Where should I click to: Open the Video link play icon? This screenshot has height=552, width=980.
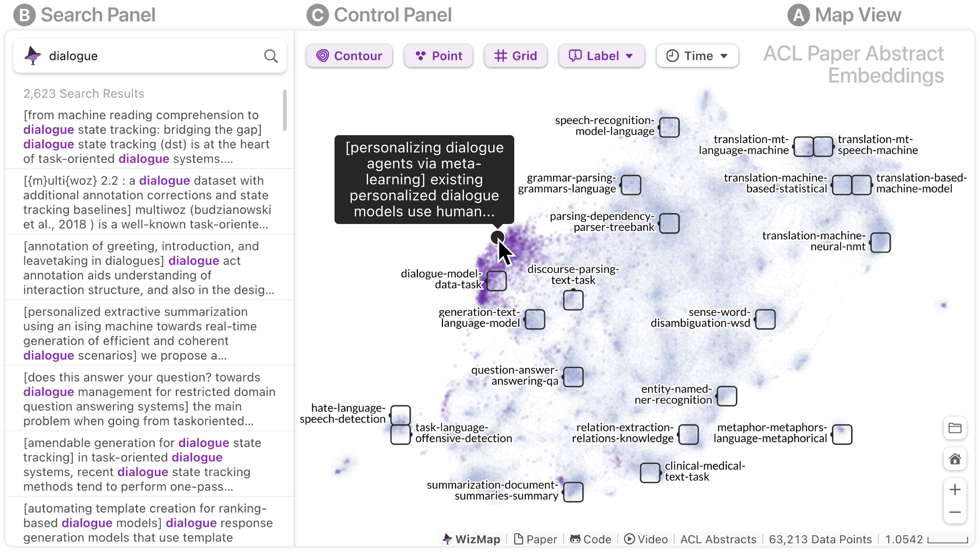629,539
